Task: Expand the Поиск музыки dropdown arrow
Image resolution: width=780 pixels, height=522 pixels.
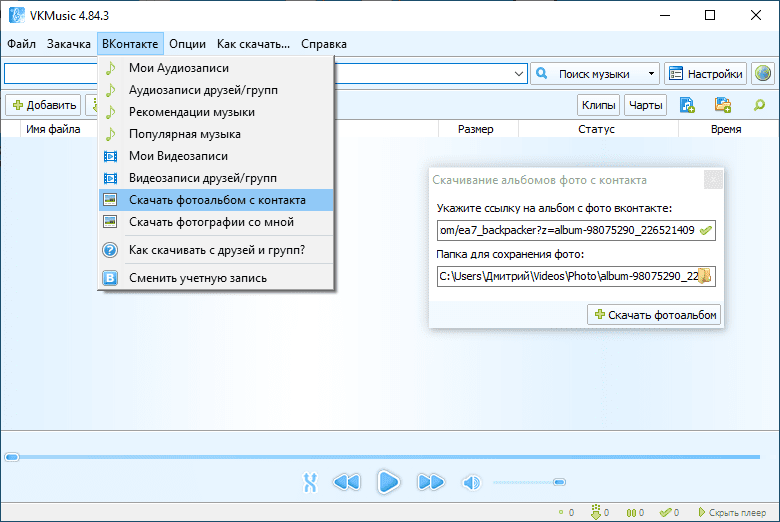Action: click(x=651, y=74)
